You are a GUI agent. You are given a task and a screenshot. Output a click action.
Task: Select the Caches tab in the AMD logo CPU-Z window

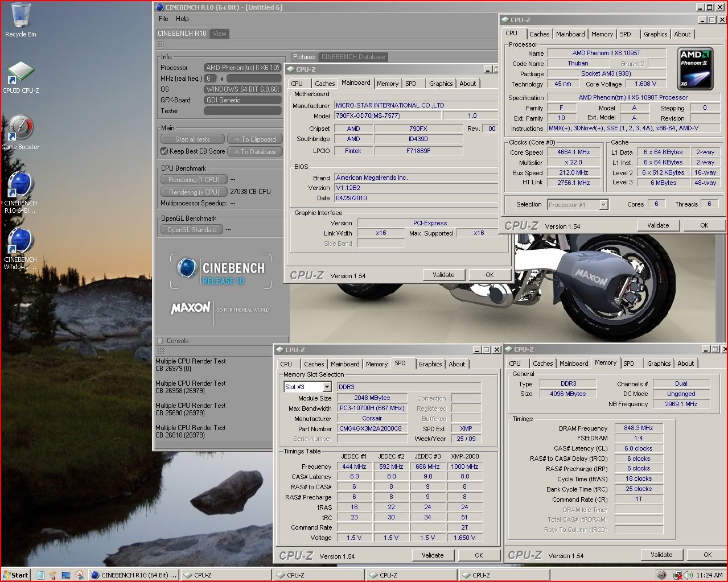[540, 34]
